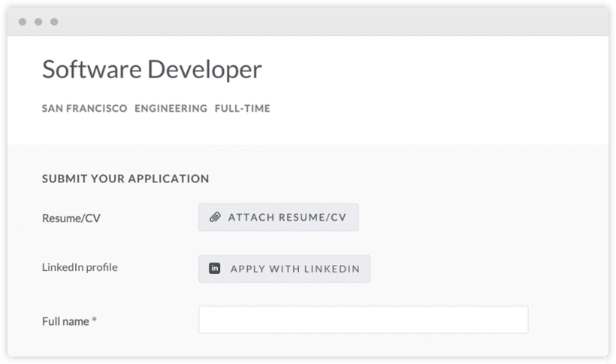Click the paperclip icon on Attach Resume

pyautogui.click(x=215, y=217)
